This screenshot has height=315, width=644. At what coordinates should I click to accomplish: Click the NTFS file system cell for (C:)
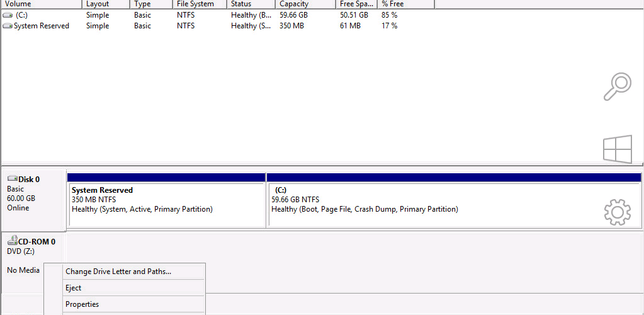point(186,15)
